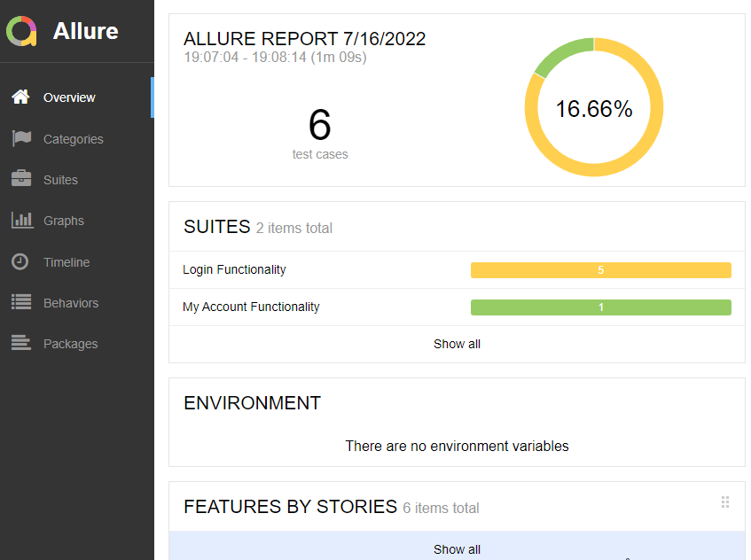751x560 pixels.
Task: Click the green passed bar showing 1
Action: point(600,307)
